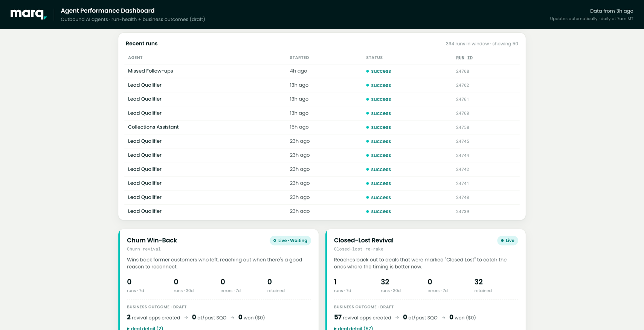Click run ID 24761
The width and height of the screenshot is (644, 330).
[462, 99]
